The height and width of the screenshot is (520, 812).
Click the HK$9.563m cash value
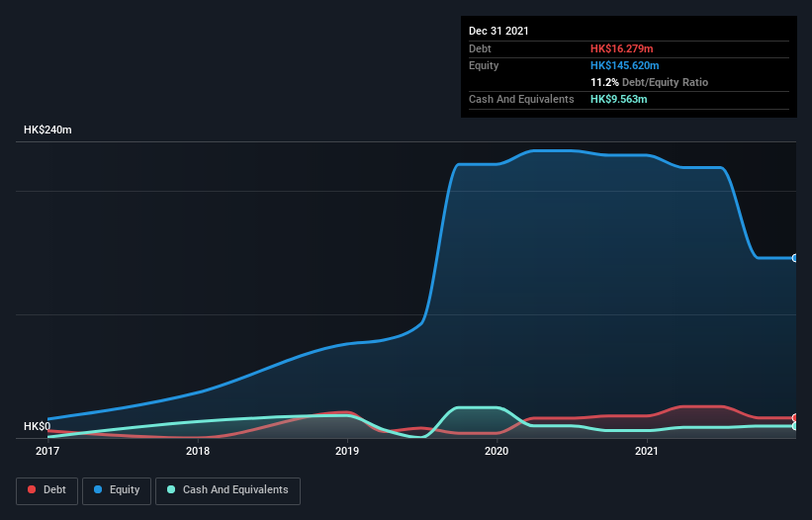click(619, 99)
